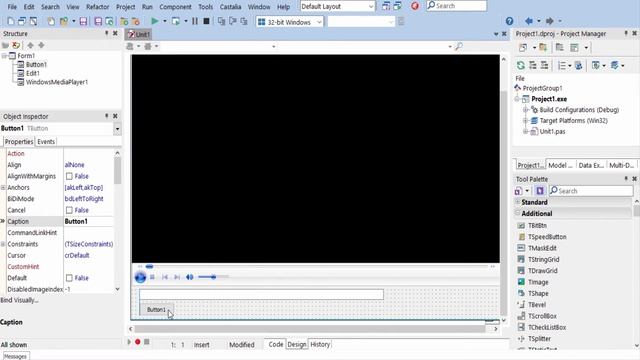Open the Refactor menu

pyautogui.click(x=98, y=7)
